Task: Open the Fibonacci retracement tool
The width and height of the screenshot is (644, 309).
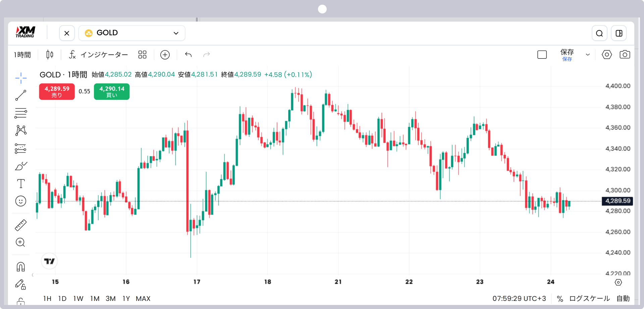Action: [21, 113]
